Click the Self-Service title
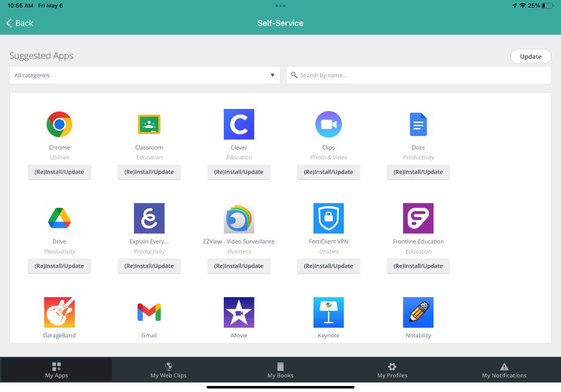 [x=280, y=23]
